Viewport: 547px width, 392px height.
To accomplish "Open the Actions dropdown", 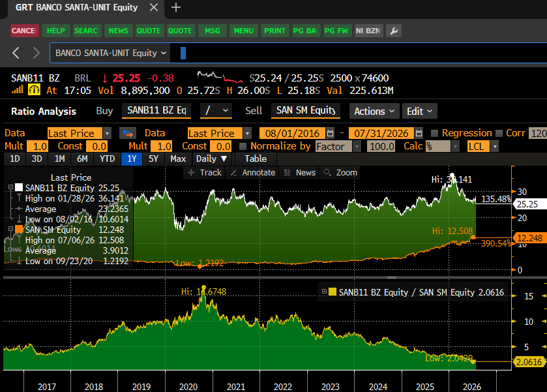I will (374, 112).
